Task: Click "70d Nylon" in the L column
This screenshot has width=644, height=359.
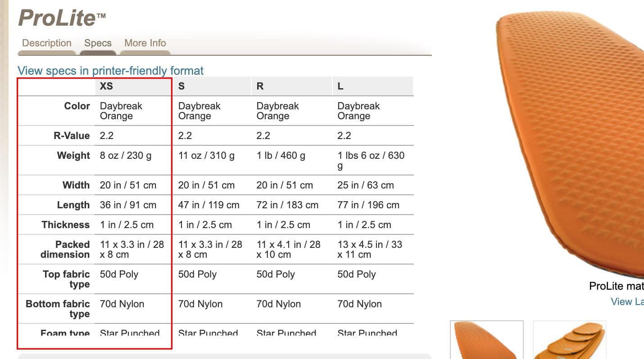Action: (x=360, y=304)
